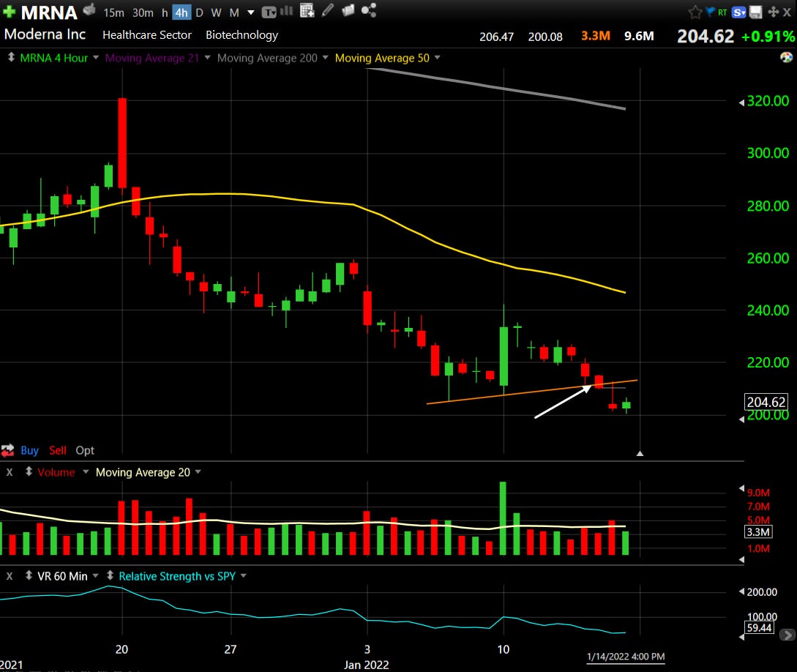Save chart with floppy disk icon
Image resolution: width=797 pixels, height=672 pixels.
click(756, 12)
